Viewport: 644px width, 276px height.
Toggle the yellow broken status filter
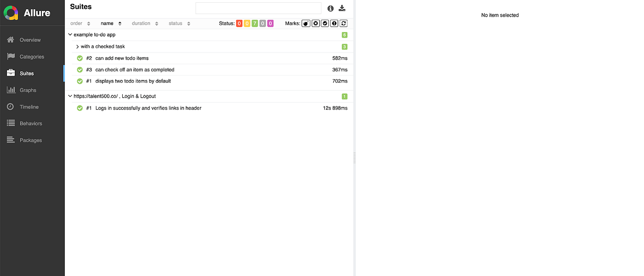(247, 23)
